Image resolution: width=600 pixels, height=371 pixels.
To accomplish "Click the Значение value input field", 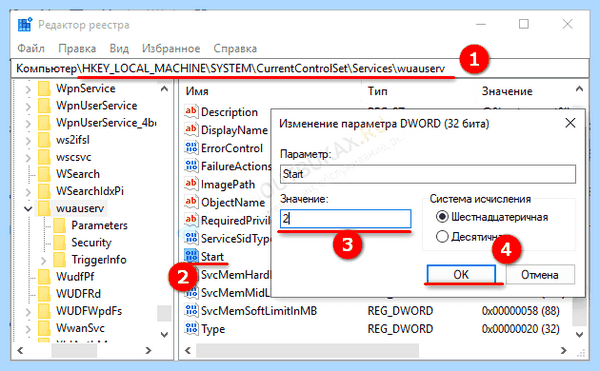I will click(x=346, y=219).
